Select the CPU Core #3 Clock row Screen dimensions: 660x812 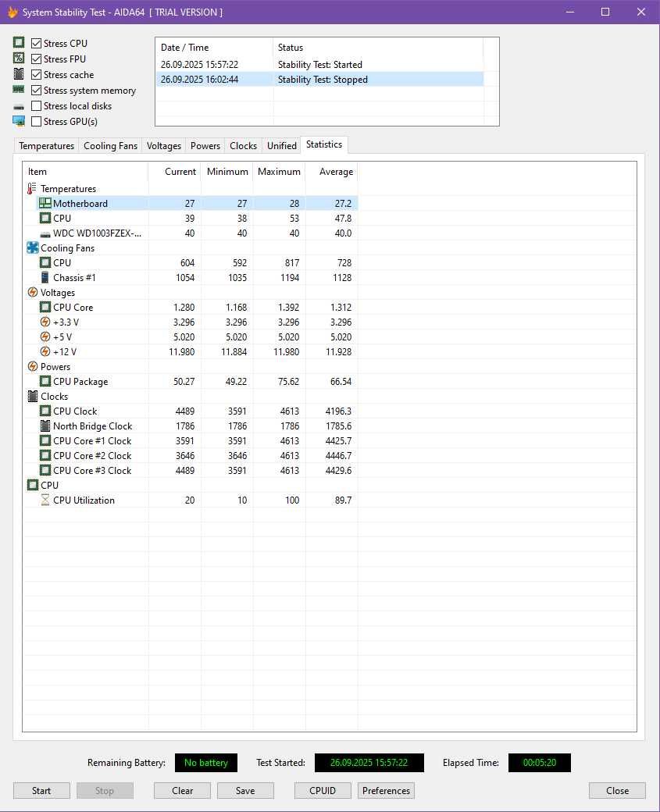190,470
